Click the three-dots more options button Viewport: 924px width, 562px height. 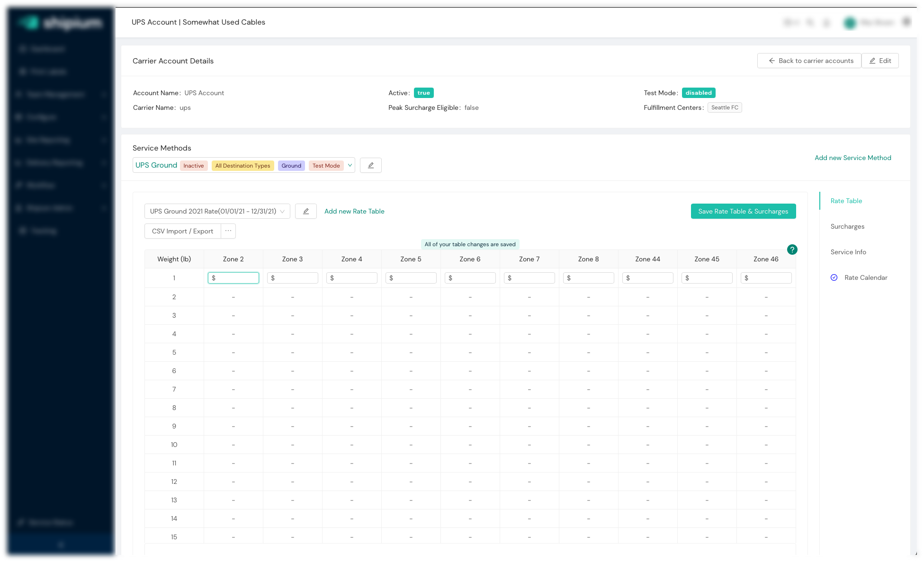coord(228,231)
